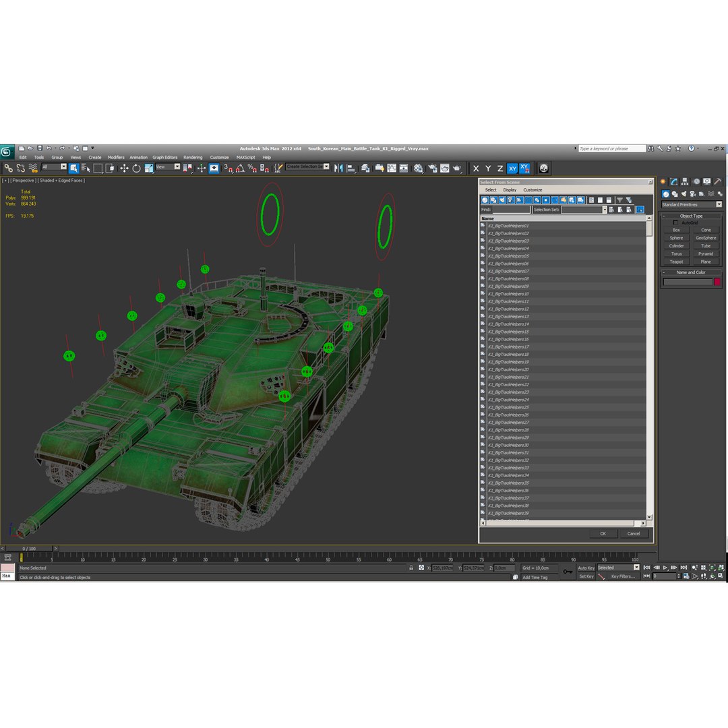Restrict to X axis
The width and height of the screenshot is (728, 728).
click(476, 169)
